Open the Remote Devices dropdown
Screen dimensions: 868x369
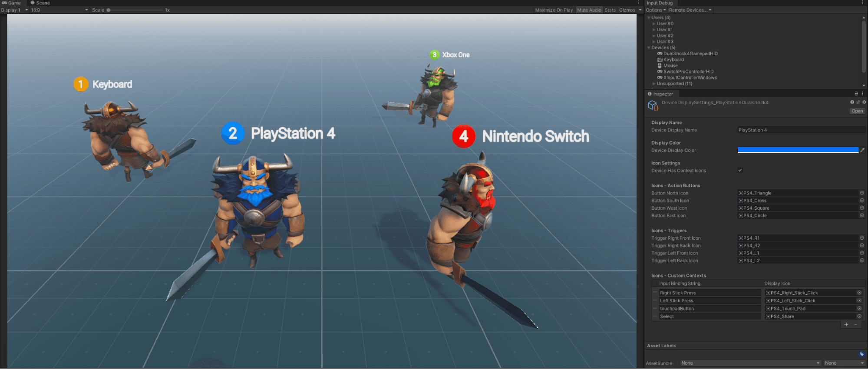click(x=690, y=10)
